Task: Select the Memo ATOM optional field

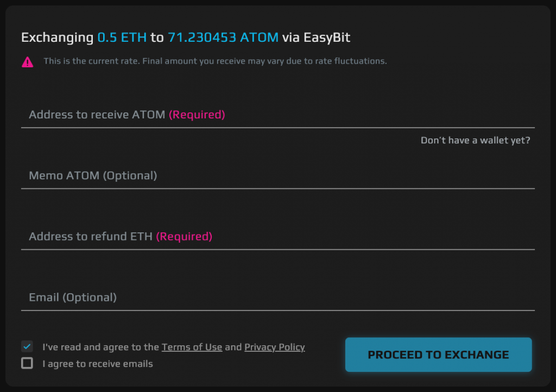Action: coord(277,175)
